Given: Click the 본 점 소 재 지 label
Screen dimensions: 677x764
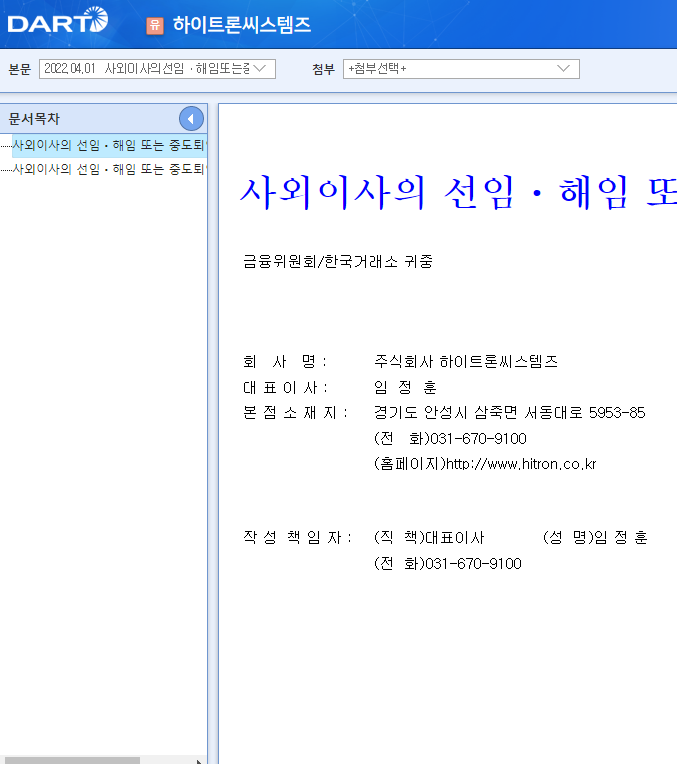Looking at the screenshot, I should pyautogui.click(x=295, y=413).
